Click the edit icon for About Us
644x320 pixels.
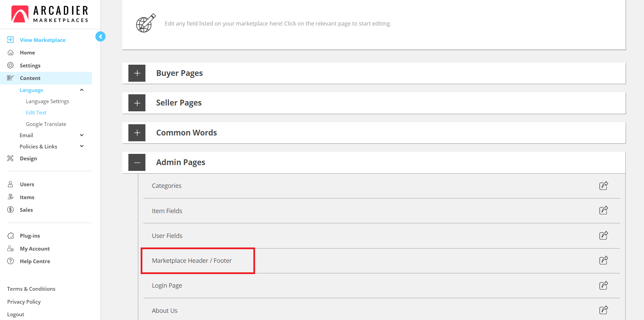[603, 310]
